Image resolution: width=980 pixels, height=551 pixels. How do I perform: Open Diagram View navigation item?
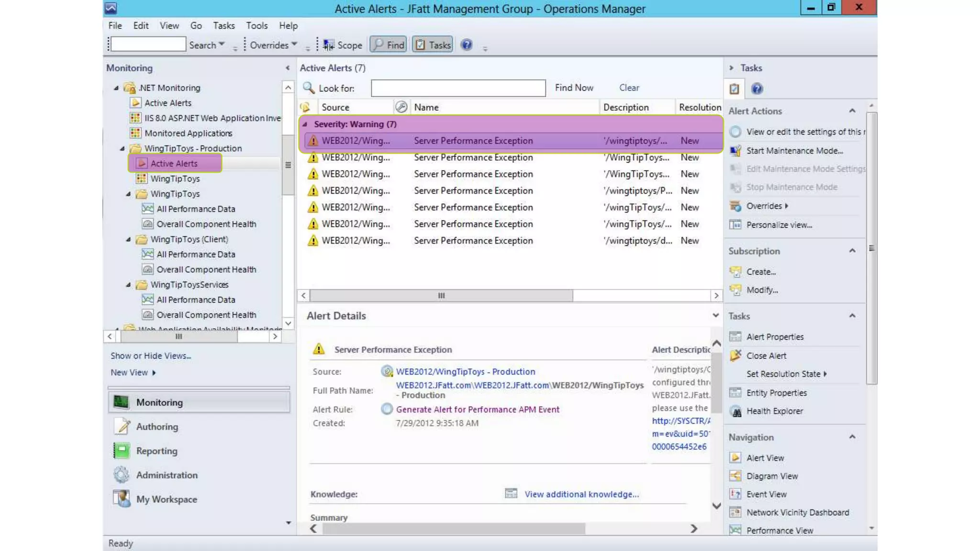click(x=772, y=476)
